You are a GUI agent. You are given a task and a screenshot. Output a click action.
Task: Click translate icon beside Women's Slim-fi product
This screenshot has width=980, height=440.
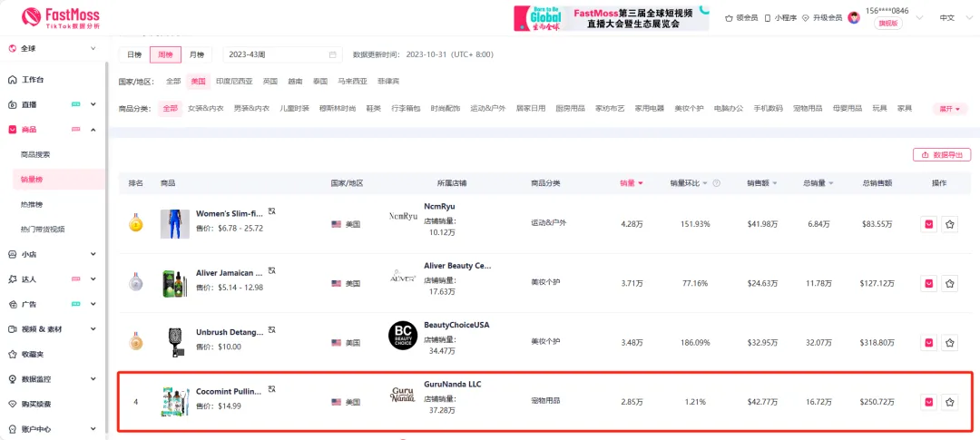point(272,211)
